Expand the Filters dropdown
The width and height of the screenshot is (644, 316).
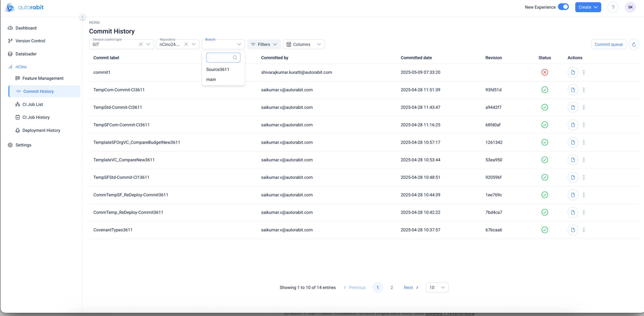[x=264, y=44]
